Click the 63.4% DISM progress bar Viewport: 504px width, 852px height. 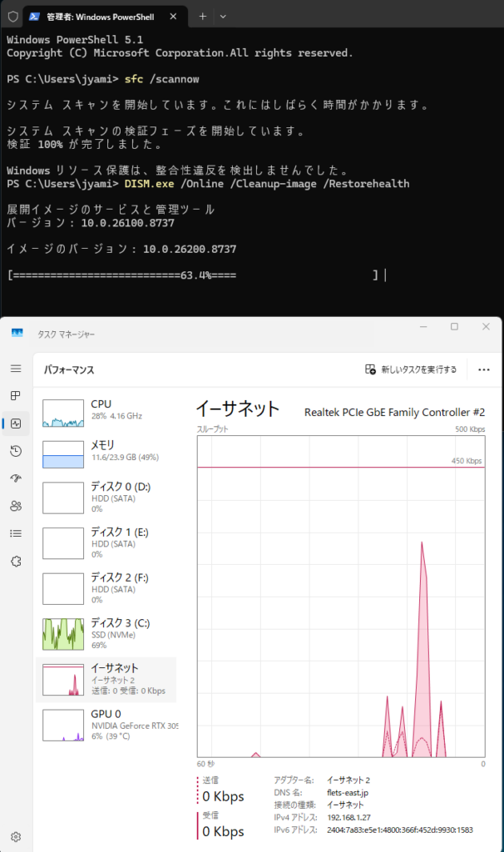tap(193, 275)
